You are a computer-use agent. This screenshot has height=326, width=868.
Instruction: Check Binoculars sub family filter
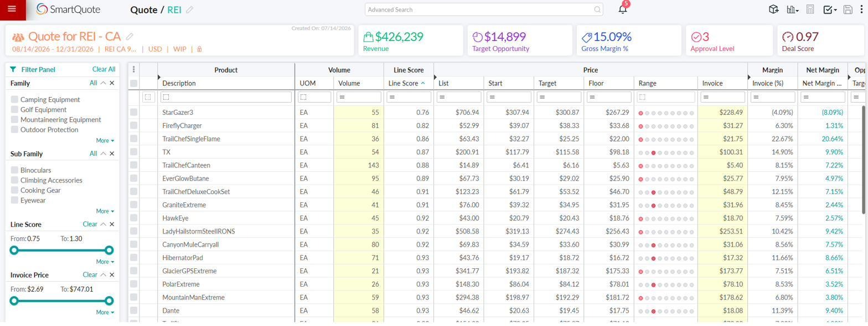pos(14,170)
